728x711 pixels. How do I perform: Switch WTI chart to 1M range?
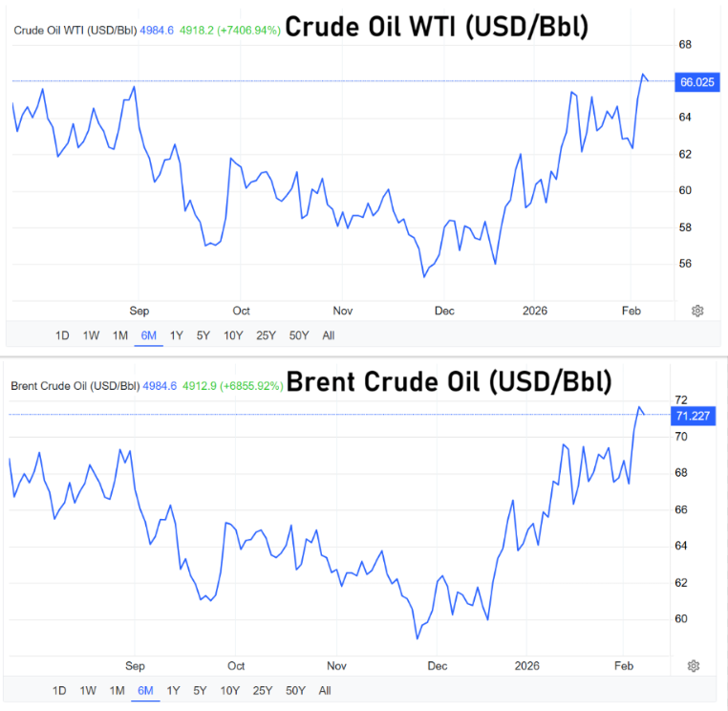pyautogui.click(x=120, y=335)
